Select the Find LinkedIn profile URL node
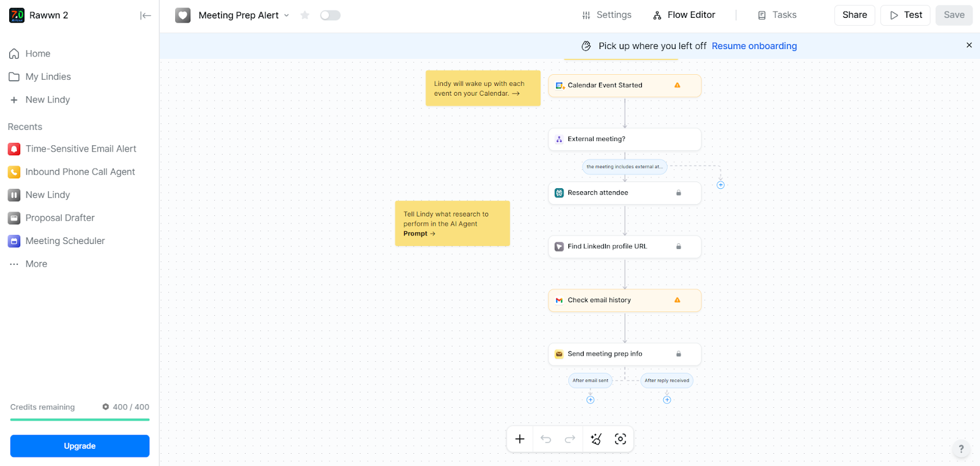Image resolution: width=980 pixels, height=466 pixels. click(x=625, y=246)
